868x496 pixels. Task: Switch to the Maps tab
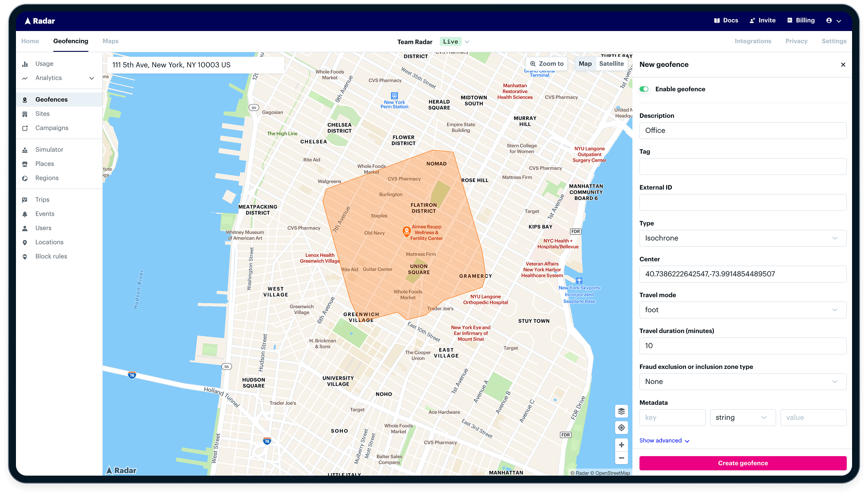pos(110,41)
